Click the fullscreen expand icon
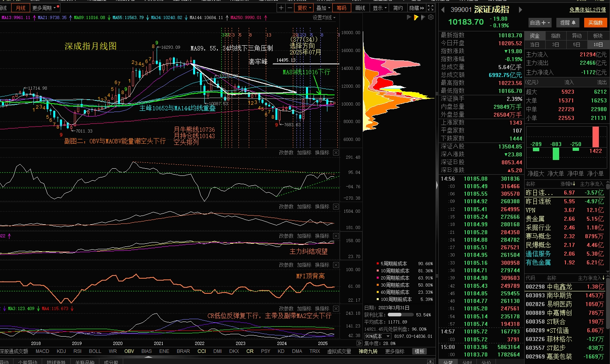 click(x=431, y=8)
